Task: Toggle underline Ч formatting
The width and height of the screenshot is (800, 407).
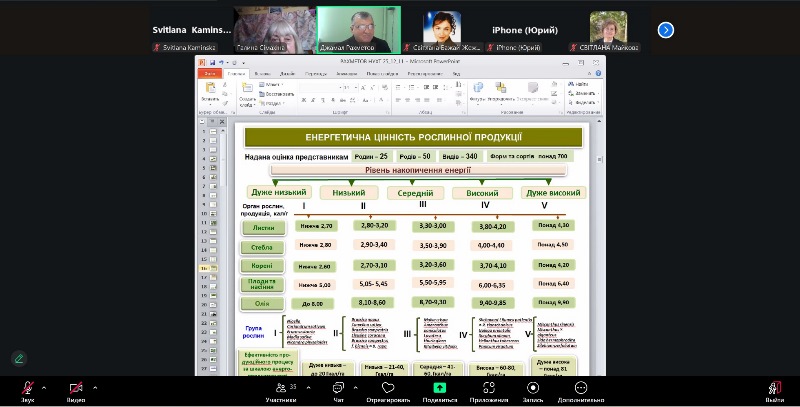Action: pyautogui.click(x=322, y=100)
